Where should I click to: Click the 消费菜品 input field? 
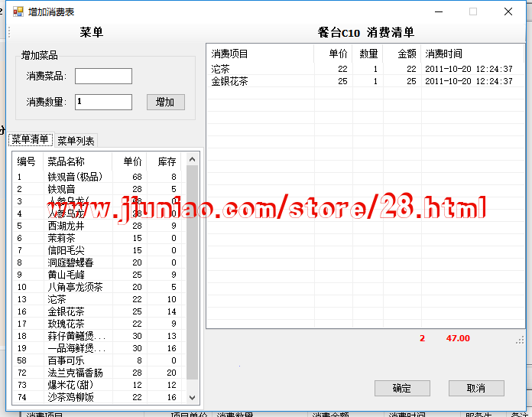103,76
